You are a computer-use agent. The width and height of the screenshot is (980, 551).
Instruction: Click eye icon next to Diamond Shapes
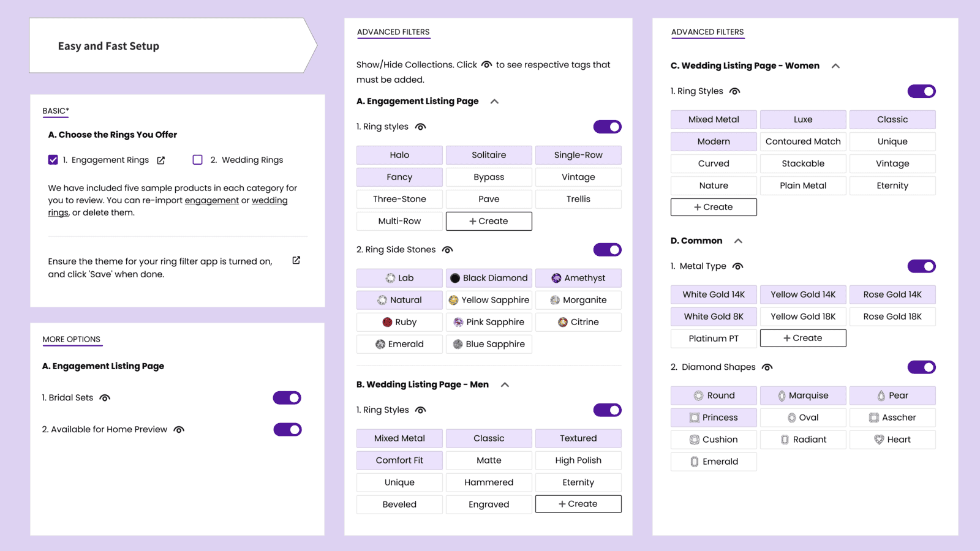[x=767, y=367]
